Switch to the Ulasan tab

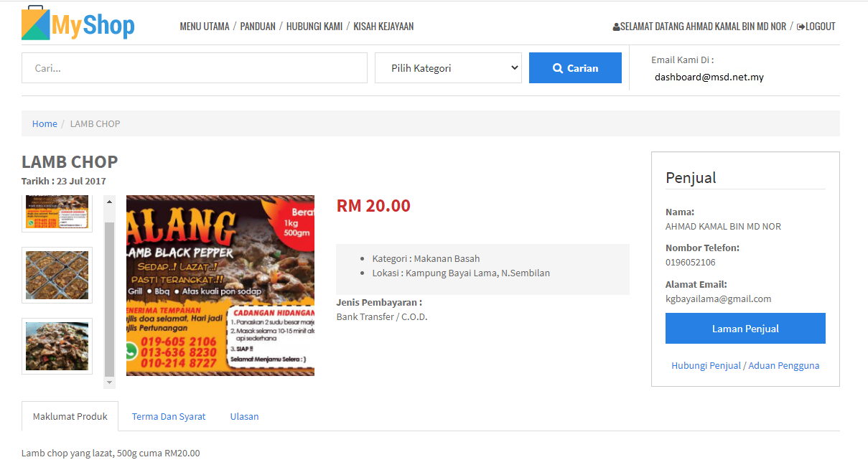[244, 416]
